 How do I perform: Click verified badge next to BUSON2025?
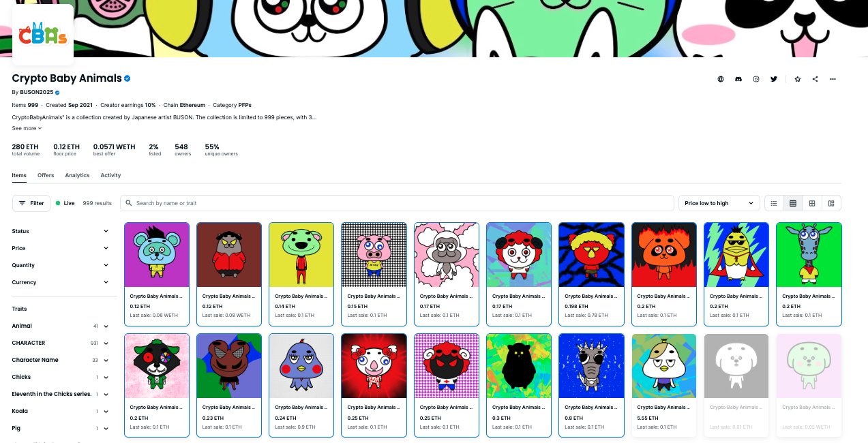click(x=58, y=92)
